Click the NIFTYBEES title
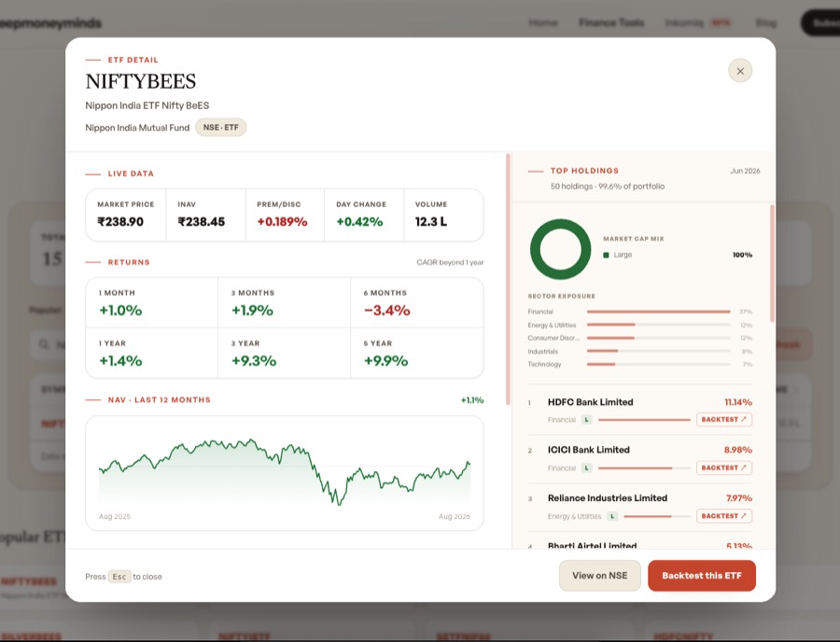The height and width of the screenshot is (642, 840). (140, 81)
